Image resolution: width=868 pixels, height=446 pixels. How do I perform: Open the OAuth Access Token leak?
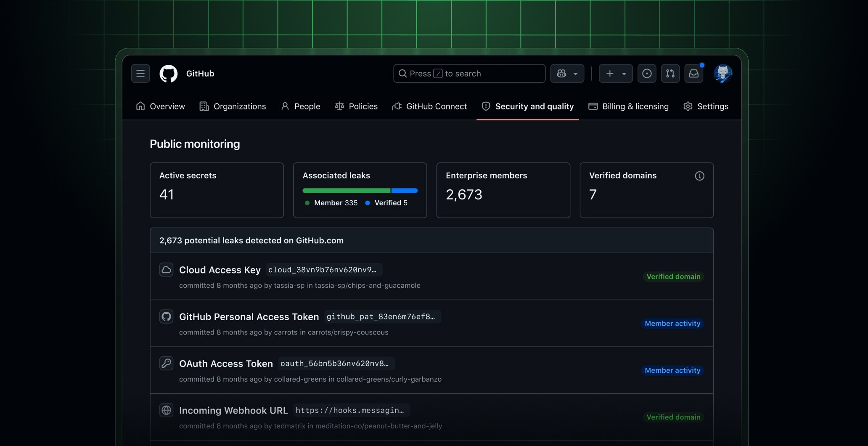tap(226, 364)
